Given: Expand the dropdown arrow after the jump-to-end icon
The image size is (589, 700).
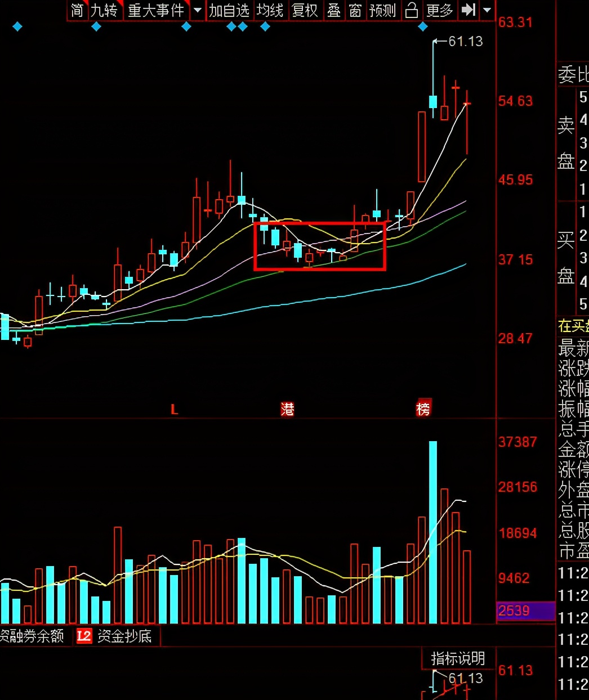Looking at the screenshot, I should tap(487, 10).
